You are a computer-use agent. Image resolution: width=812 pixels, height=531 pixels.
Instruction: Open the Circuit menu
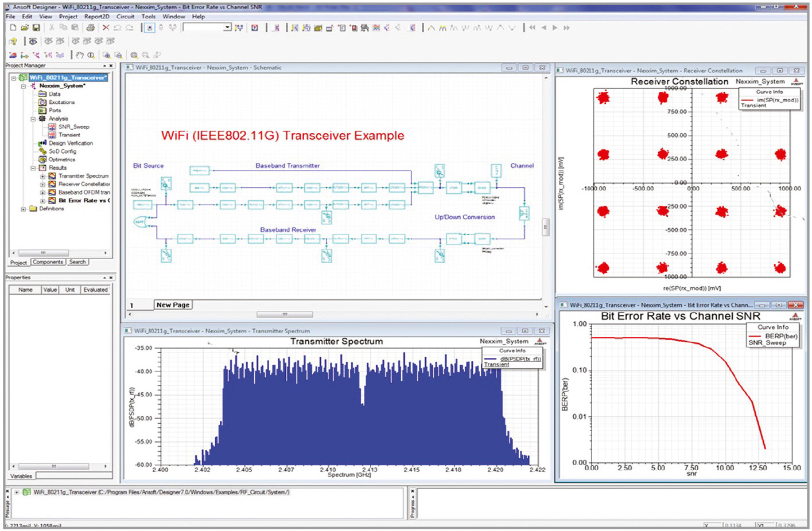point(125,17)
